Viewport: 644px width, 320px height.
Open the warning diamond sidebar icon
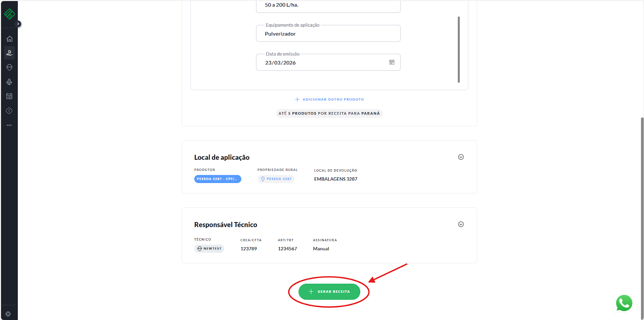(9, 111)
